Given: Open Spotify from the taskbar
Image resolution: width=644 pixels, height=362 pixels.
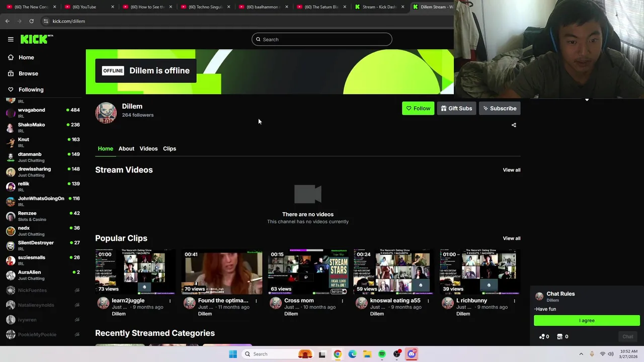Looking at the screenshot, I should pyautogui.click(x=382, y=354).
